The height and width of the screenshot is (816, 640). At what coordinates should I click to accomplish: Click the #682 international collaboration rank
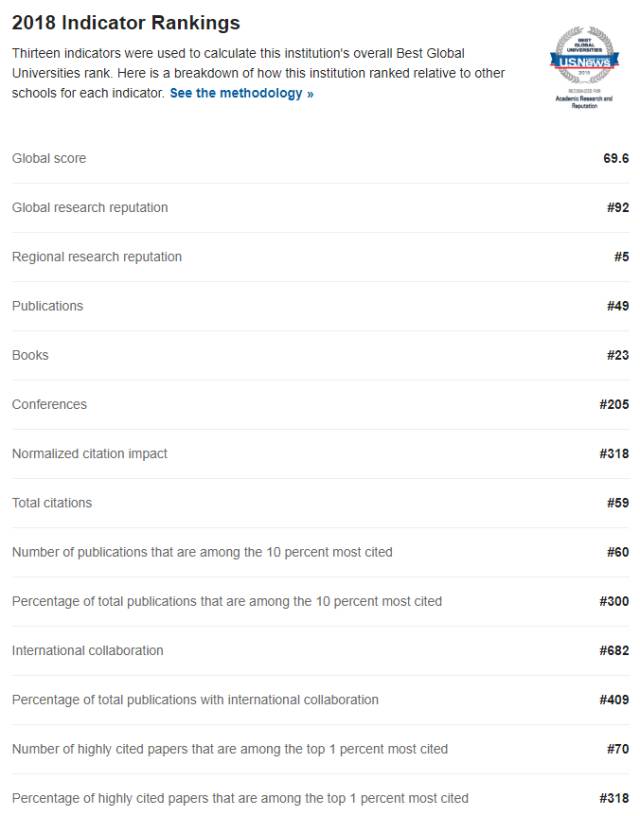coord(614,651)
